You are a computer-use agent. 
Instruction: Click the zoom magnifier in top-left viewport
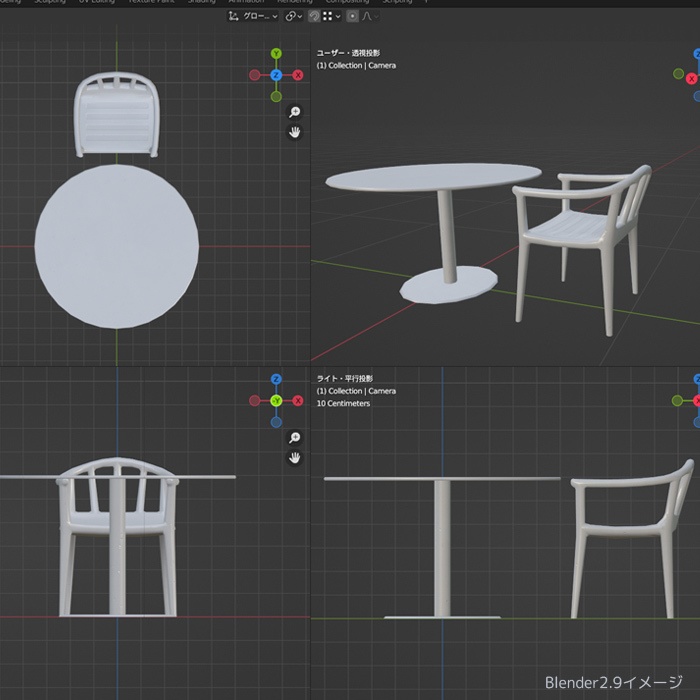coord(295,112)
